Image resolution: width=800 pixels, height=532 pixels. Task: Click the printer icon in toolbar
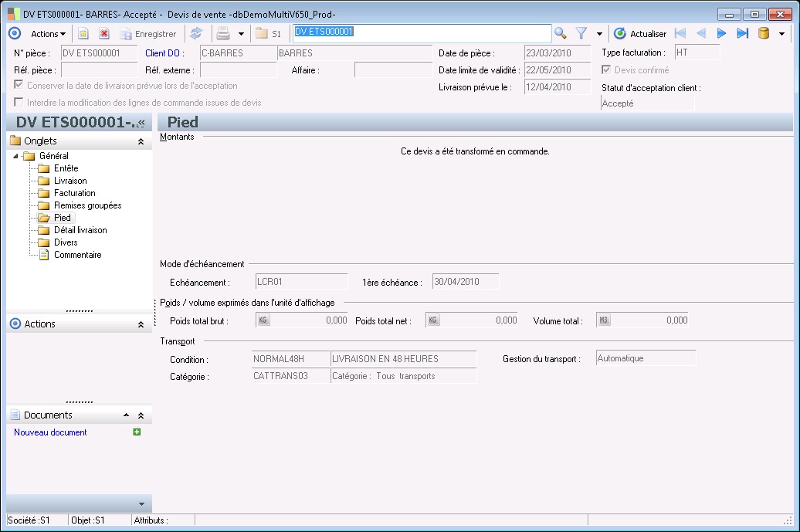pos(223,33)
